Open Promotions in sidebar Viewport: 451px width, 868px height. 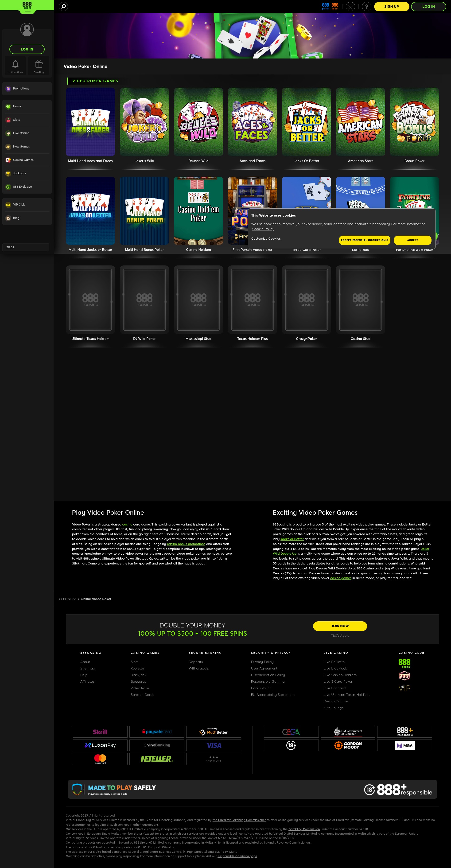27,89
